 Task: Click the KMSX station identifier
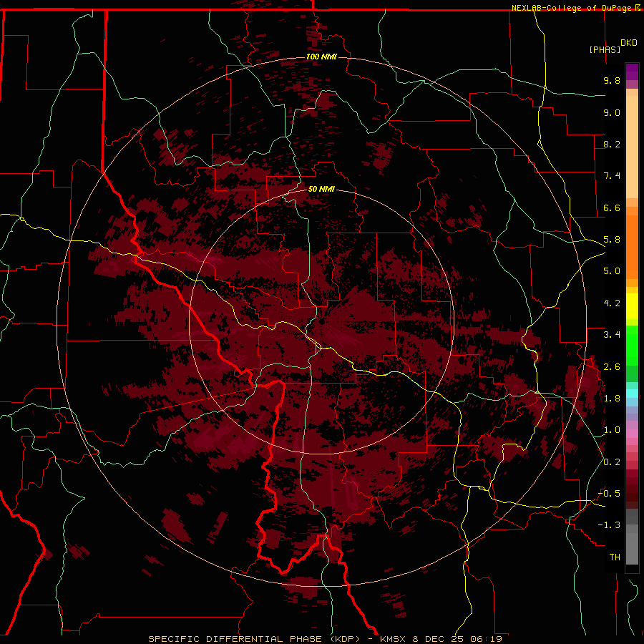point(394,639)
